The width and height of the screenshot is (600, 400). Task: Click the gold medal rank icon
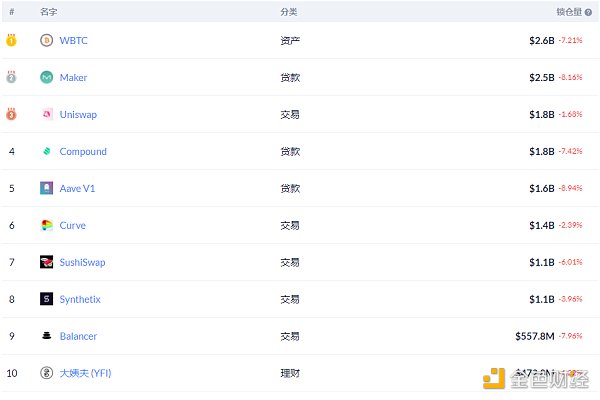11,40
